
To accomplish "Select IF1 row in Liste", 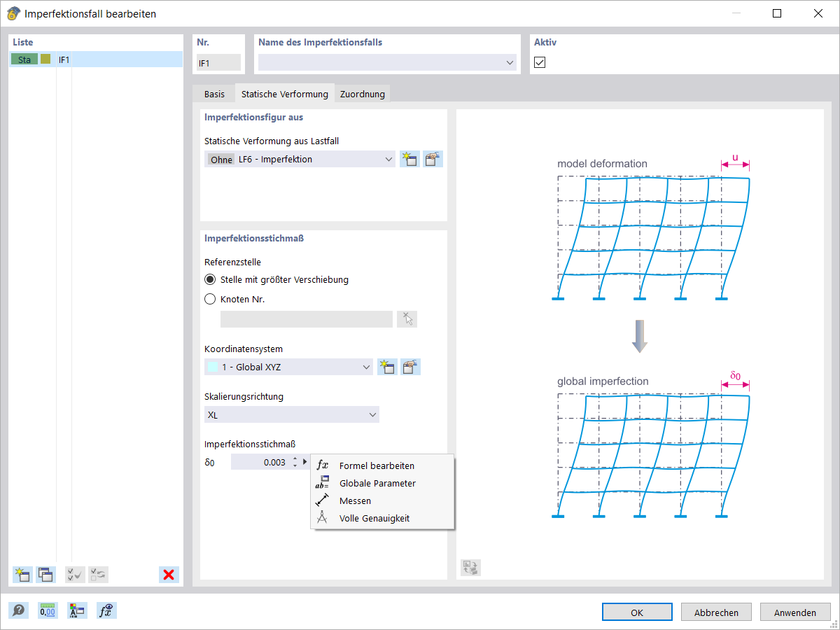I will coord(96,59).
